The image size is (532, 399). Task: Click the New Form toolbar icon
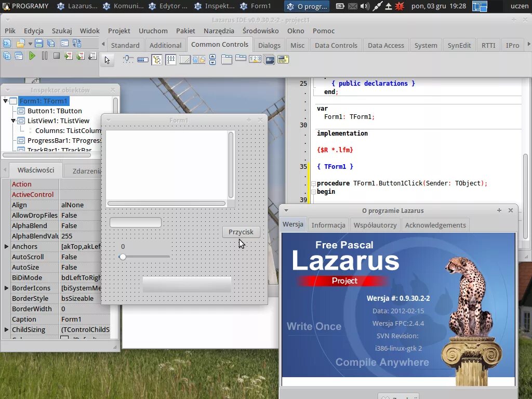click(x=64, y=44)
